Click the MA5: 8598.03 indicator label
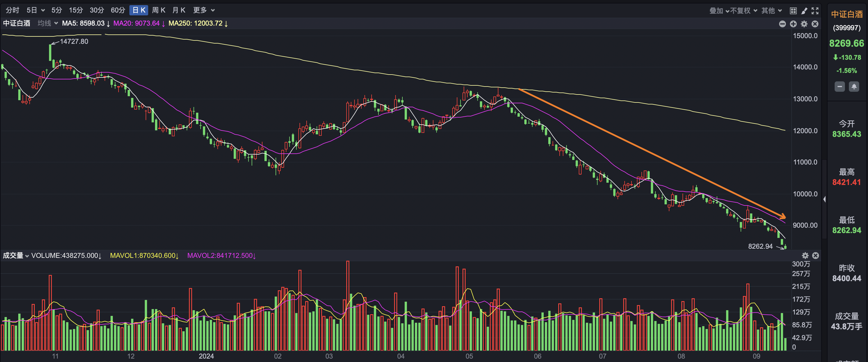This screenshot has width=868, height=362. click(x=86, y=23)
